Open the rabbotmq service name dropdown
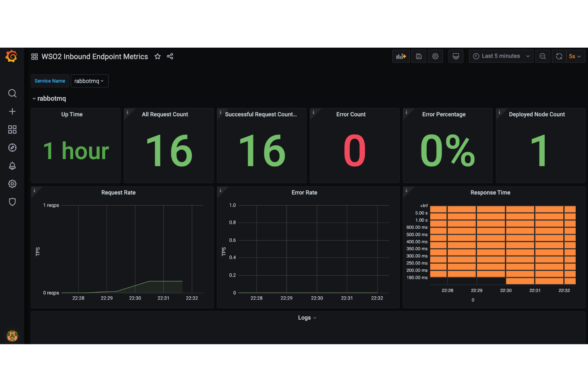 89,81
